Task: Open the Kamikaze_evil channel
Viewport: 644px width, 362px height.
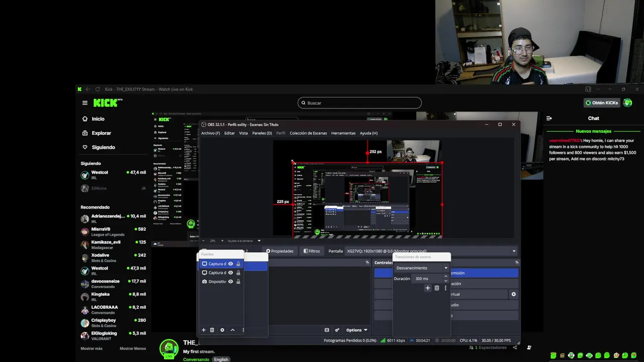Action: pos(113,244)
